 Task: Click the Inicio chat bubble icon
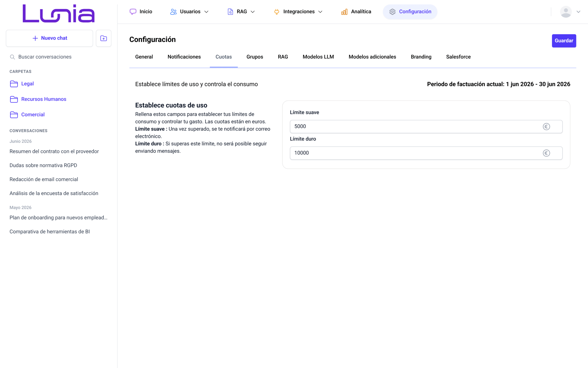coord(133,12)
